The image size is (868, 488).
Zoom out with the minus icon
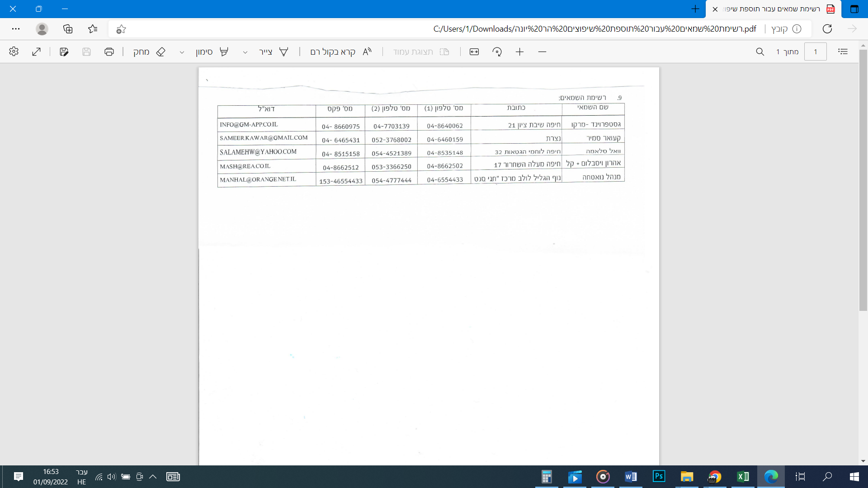coord(542,52)
